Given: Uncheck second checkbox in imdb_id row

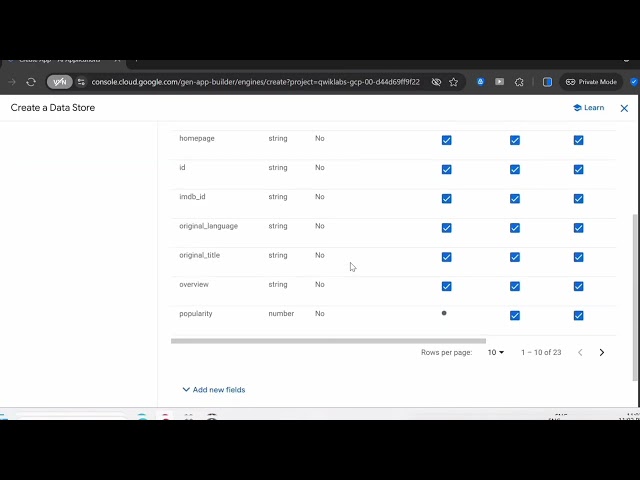Looking at the screenshot, I should pos(515,199).
